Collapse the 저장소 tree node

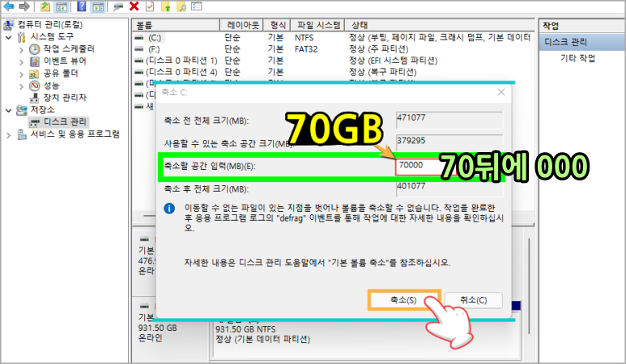point(9,111)
